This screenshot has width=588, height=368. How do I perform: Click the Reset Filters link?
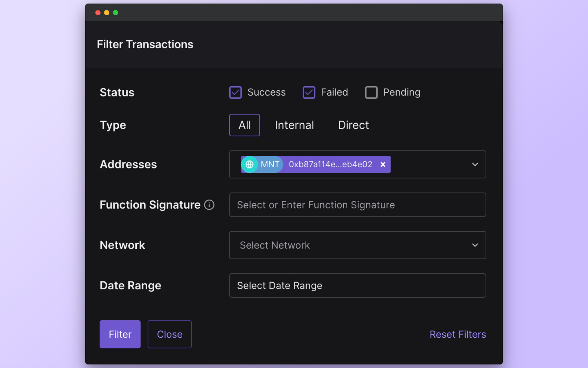pos(457,334)
